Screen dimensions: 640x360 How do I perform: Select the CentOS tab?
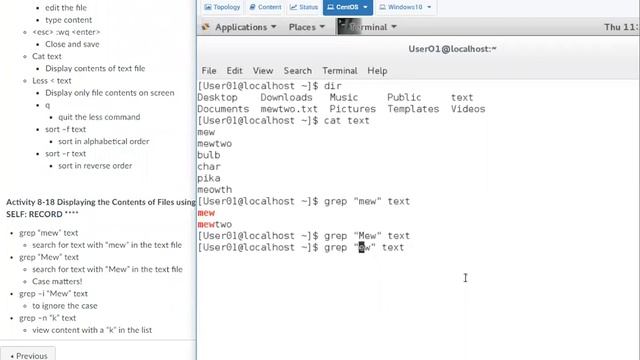[x=348, y=7]
